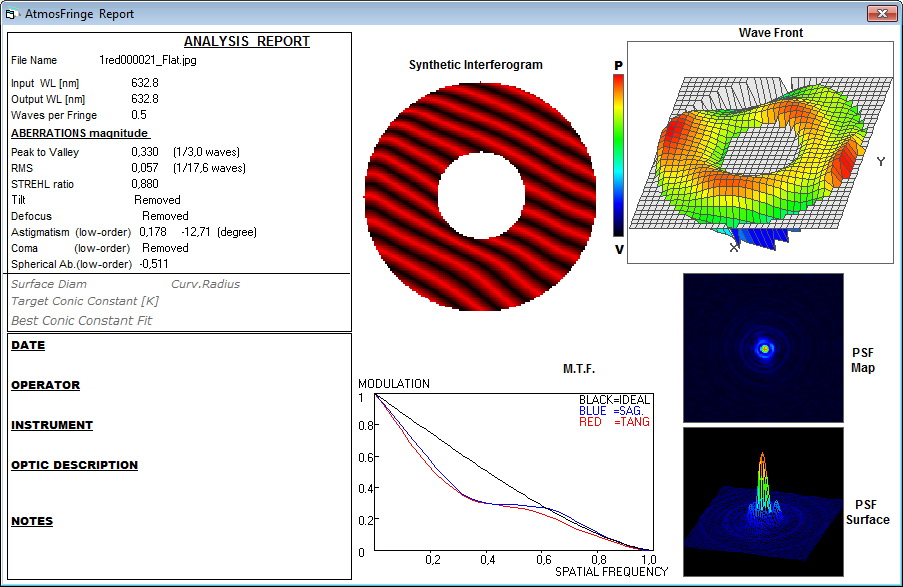
Task: Click the AtmosFringe title bar app icon
Action: [11, 14]
